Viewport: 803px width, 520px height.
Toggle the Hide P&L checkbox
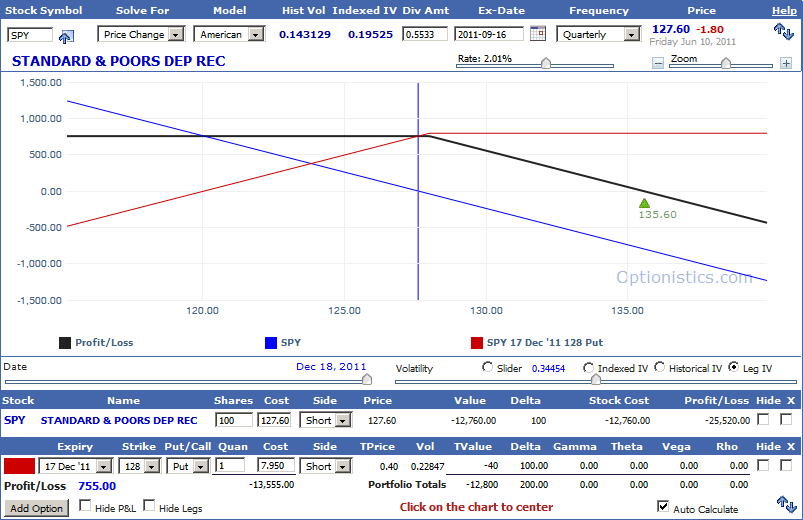tap(86, 506)
